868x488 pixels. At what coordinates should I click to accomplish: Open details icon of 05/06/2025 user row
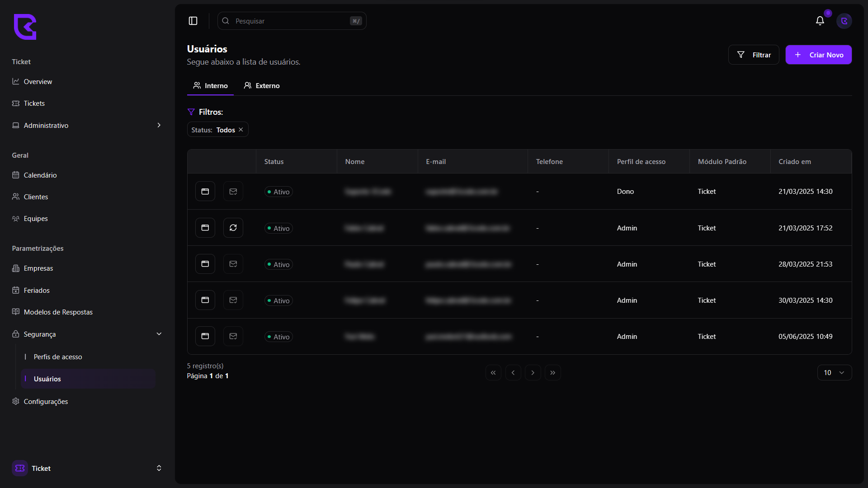point(205,336)
